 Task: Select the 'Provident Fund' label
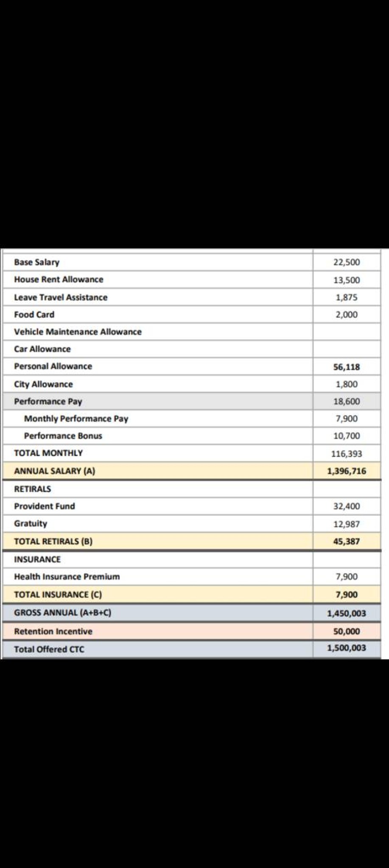(45, 506)
